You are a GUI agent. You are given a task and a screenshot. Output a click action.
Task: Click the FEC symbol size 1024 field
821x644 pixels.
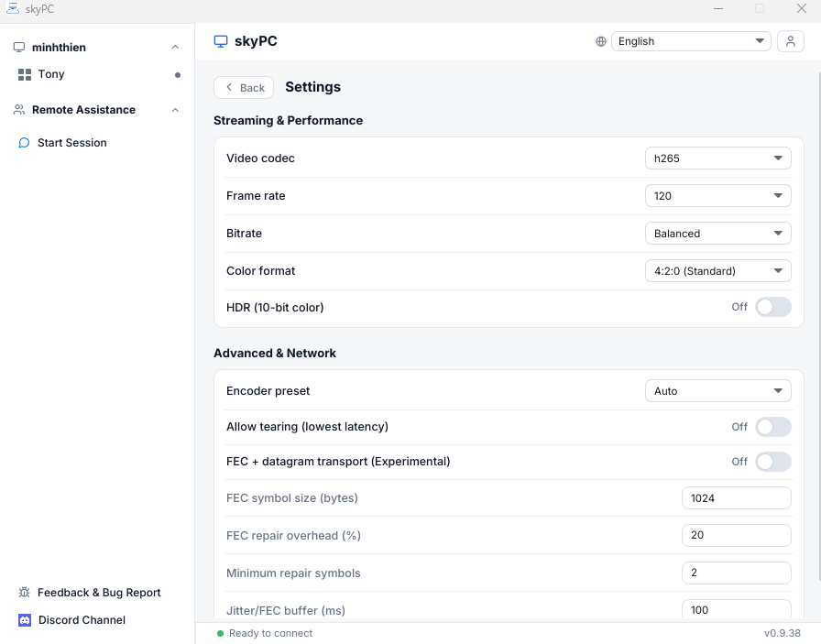736,498
